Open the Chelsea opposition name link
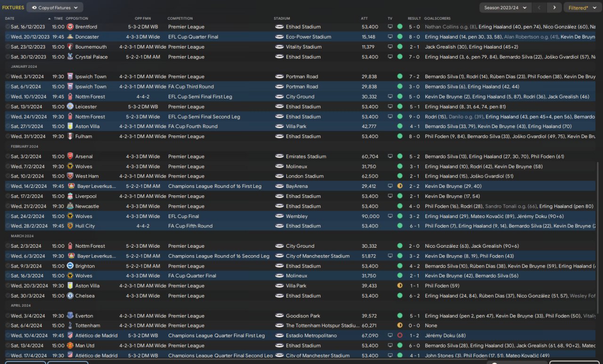This screenshot has height=364, width=603. click(x=85, y=296)
